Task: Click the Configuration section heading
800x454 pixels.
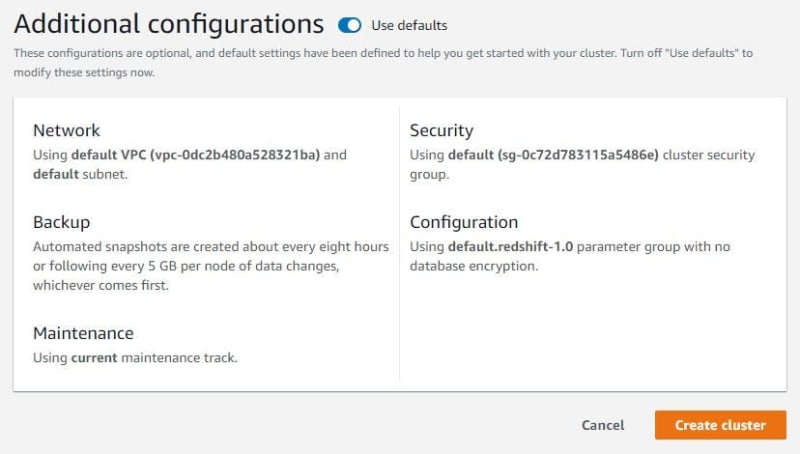Action: click(464, 222)
